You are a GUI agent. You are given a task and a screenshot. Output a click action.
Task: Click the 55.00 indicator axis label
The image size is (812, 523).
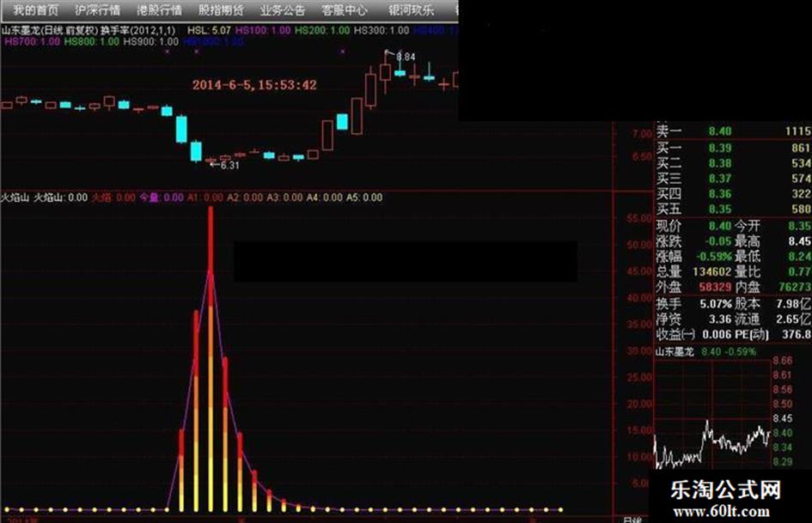pos(639,218)
